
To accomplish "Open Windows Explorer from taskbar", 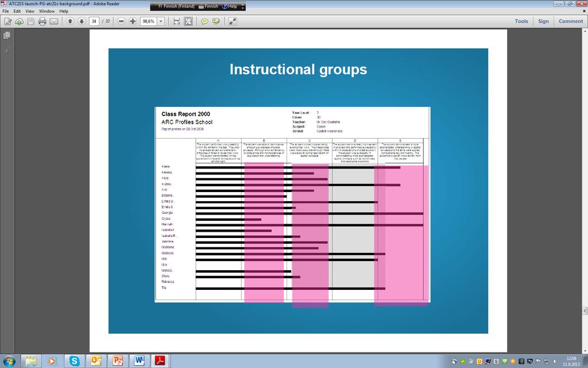I will (x=31, y=361).
